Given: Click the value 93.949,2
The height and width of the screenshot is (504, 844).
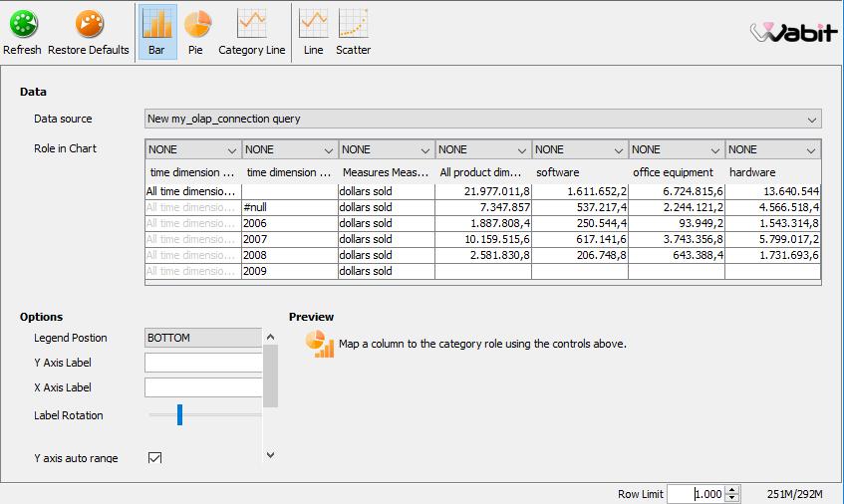Looking at the screenshot, I should coord(701,223).
